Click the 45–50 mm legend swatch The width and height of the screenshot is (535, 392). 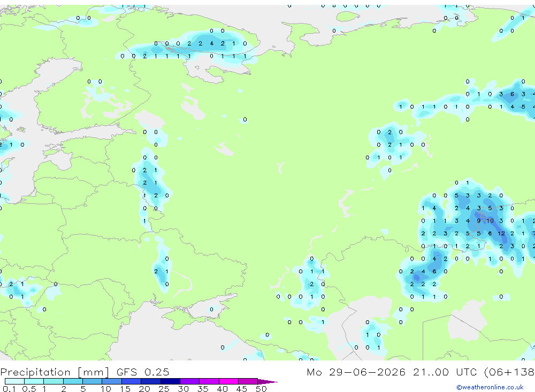click(248, 381)
